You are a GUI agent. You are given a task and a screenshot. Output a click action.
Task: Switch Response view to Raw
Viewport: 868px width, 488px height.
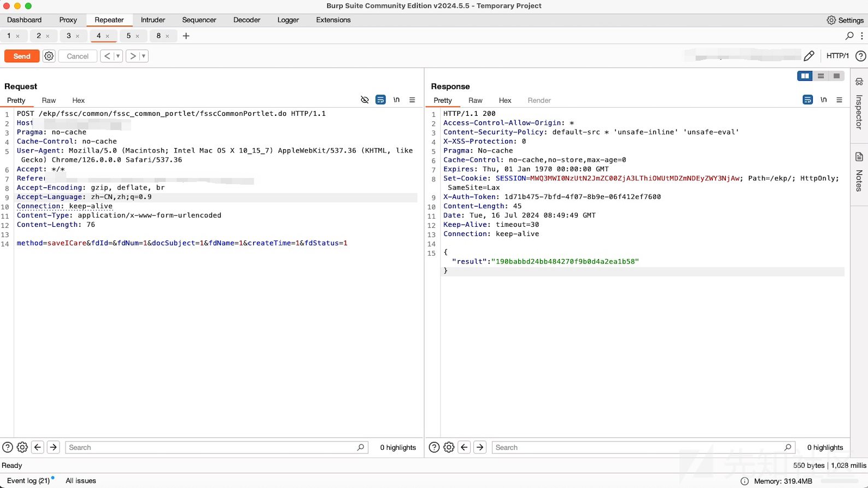click(x=476, y=100)
